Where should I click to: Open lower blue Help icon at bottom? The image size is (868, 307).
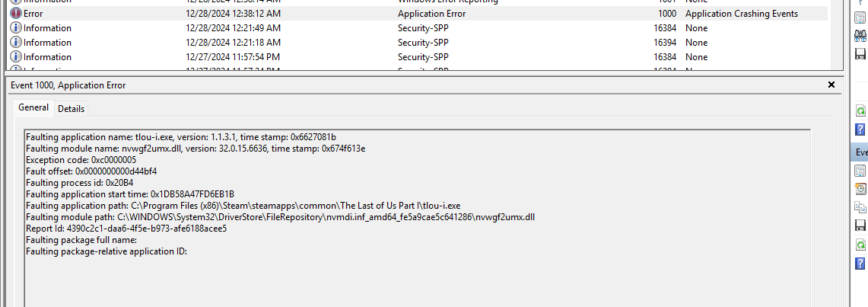(x=860, y=264)
